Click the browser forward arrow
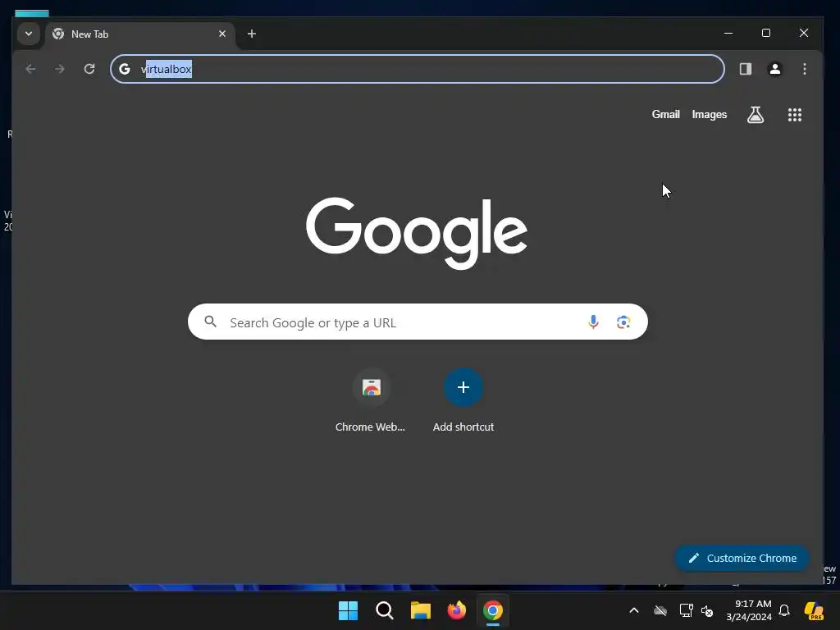Viewport: 840px width, 630px height. pos(60,69)
